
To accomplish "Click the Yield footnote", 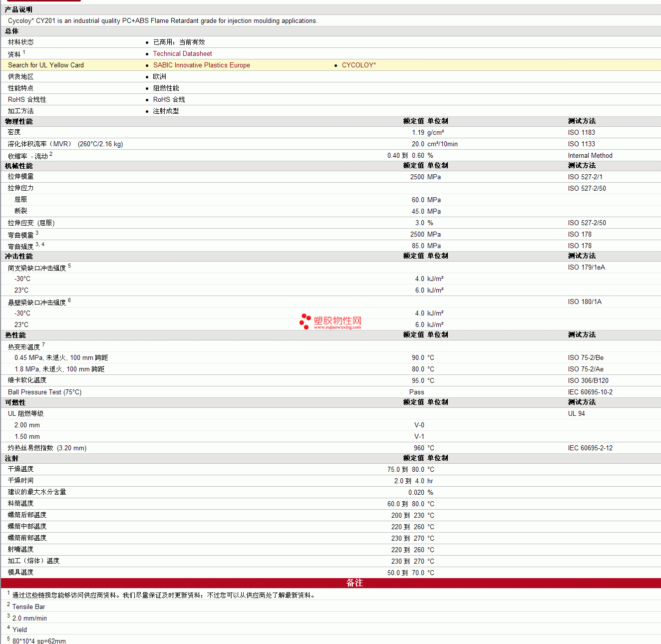I will 19,630.
